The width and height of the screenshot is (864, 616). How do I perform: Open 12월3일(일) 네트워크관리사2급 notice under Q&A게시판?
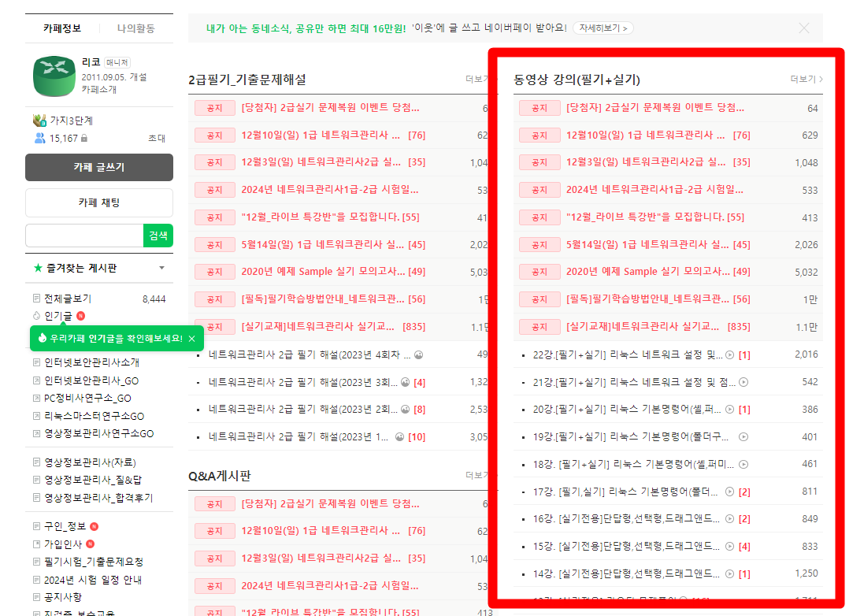321,558
